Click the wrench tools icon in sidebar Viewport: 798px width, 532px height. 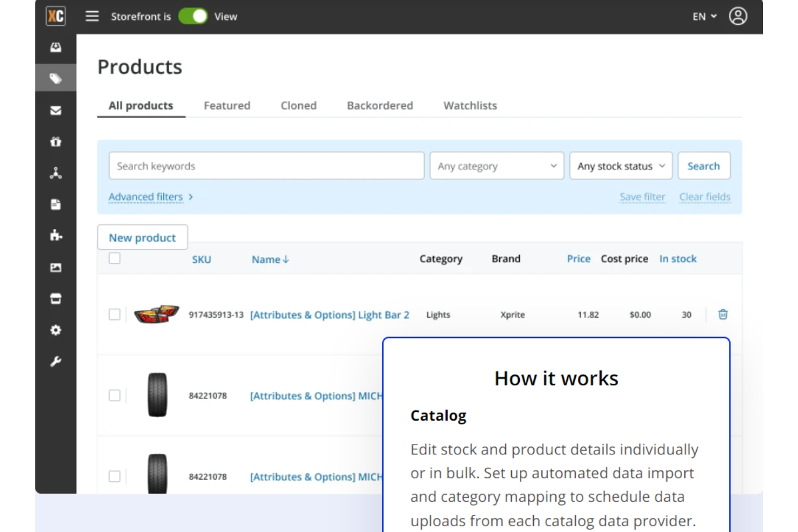point(56,361)
